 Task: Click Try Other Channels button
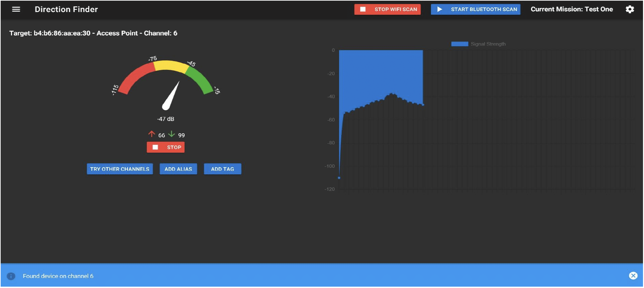click(120, 169)
